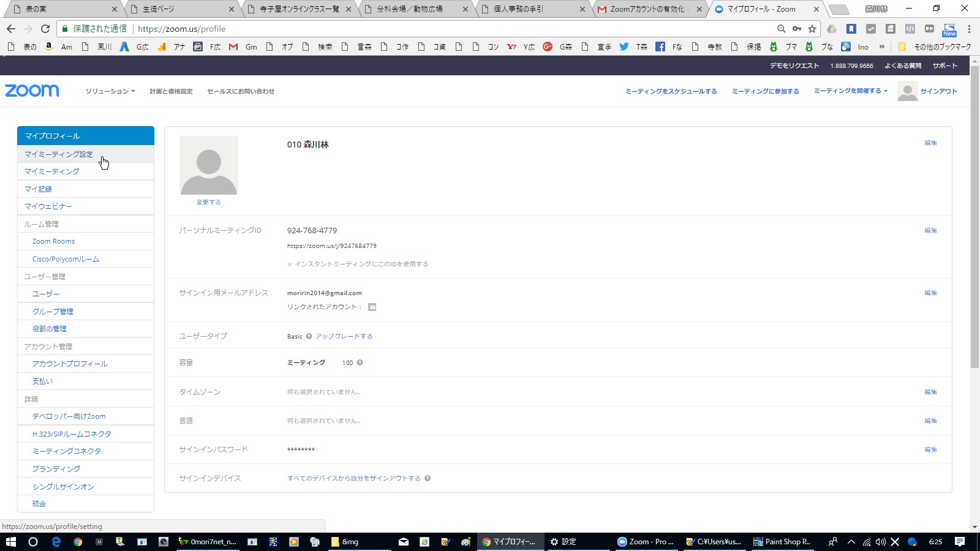Open the Google Ads bookmark labeled G広
Image resolution: width=980 pixels, height=551 pixels.
(134, 47)
